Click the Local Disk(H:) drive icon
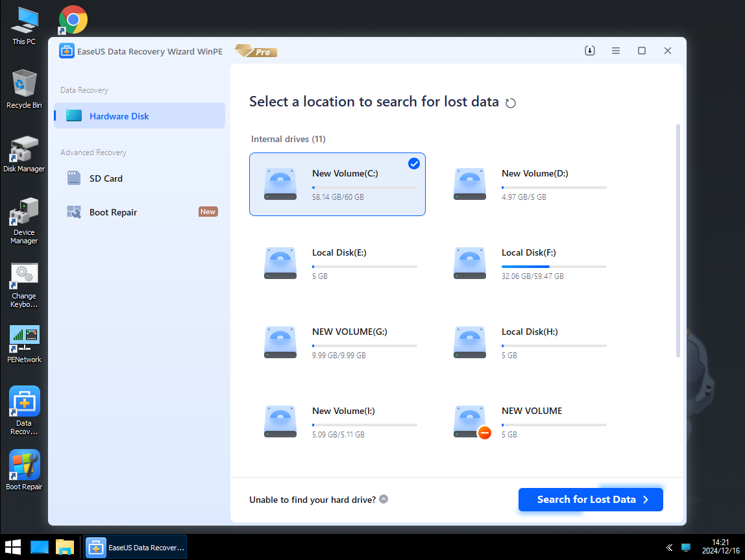The width and height of the screenshot is (745, 560). [470, 343]
